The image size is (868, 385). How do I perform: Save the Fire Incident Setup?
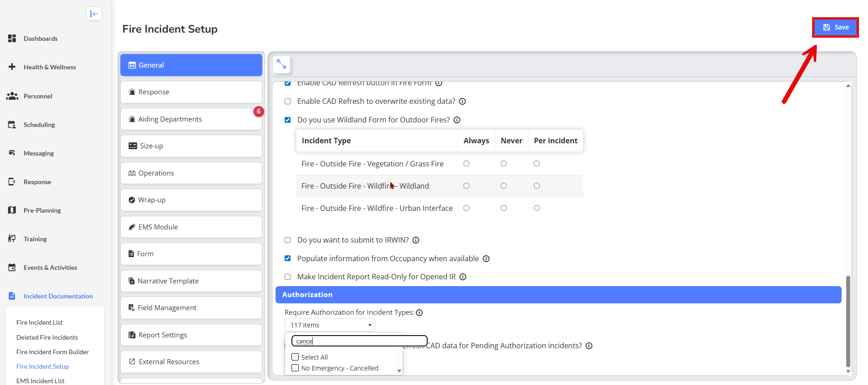[x=835, y=27]
